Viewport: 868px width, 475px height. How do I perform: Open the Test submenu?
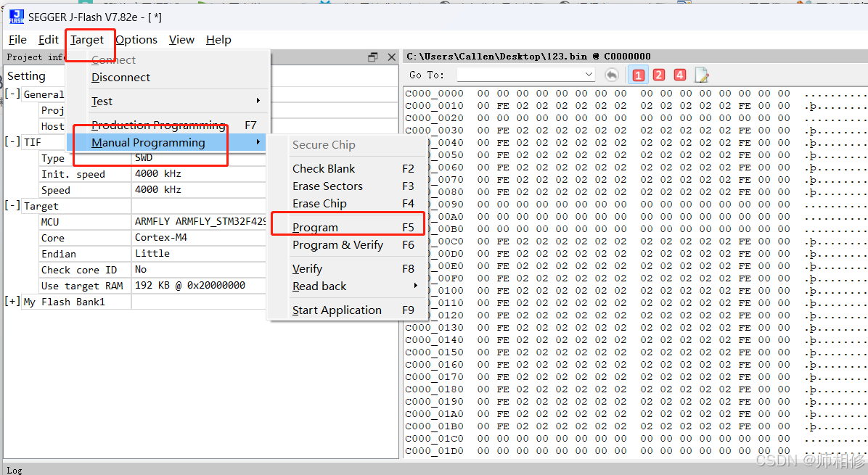pos(176,102)
